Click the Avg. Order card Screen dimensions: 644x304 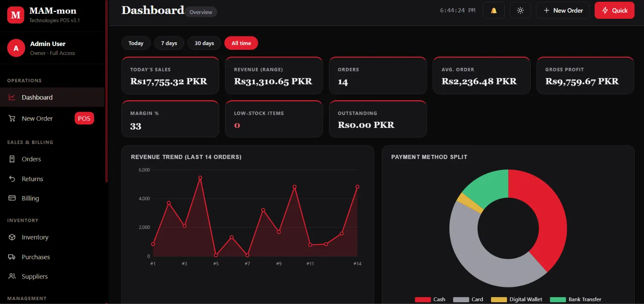pyautogui.click(x=481, y=75)
